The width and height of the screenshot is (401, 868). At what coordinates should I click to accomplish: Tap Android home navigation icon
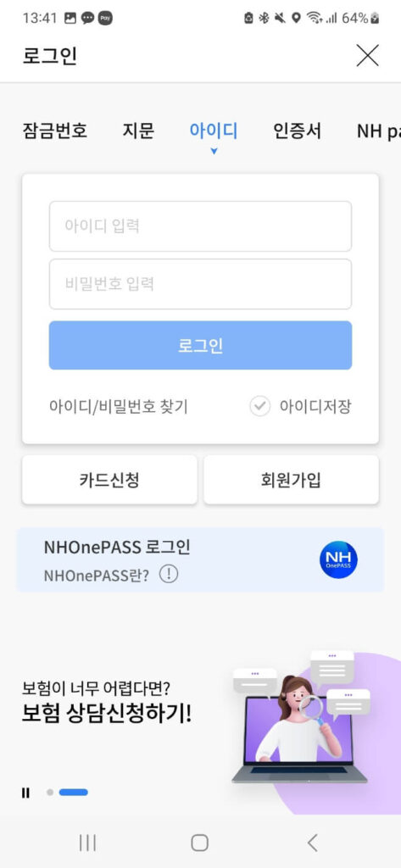tap(200, 843)
